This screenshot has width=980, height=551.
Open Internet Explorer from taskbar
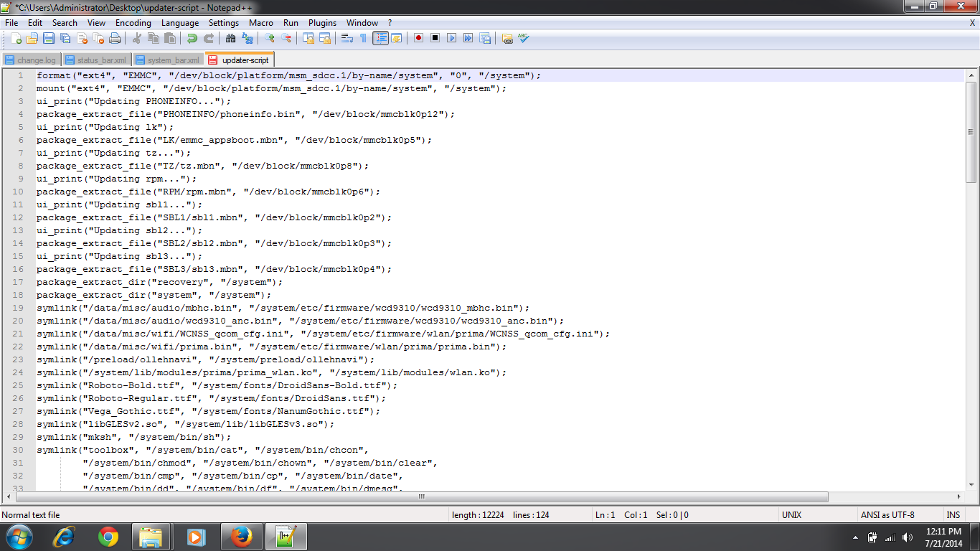coord(65,537)
